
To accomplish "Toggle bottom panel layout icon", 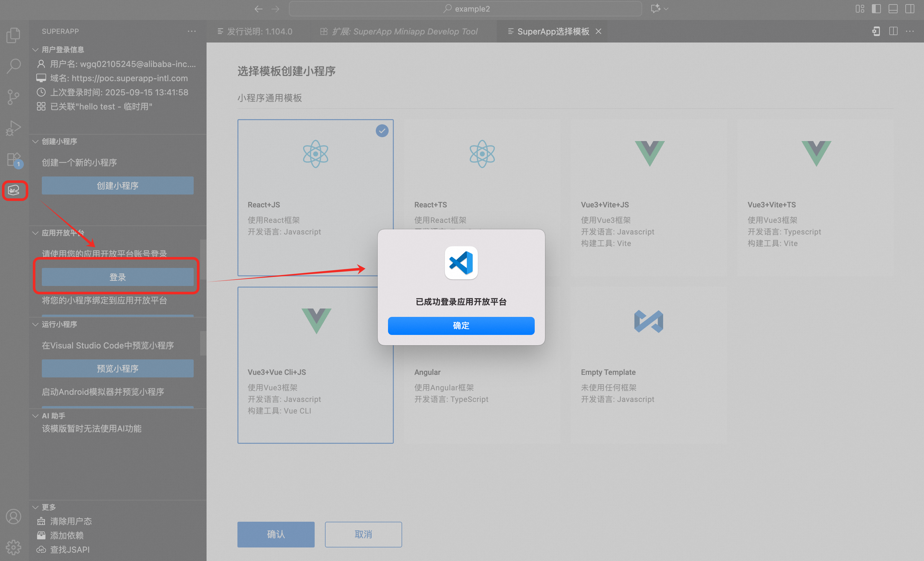I will coord(893,9).
